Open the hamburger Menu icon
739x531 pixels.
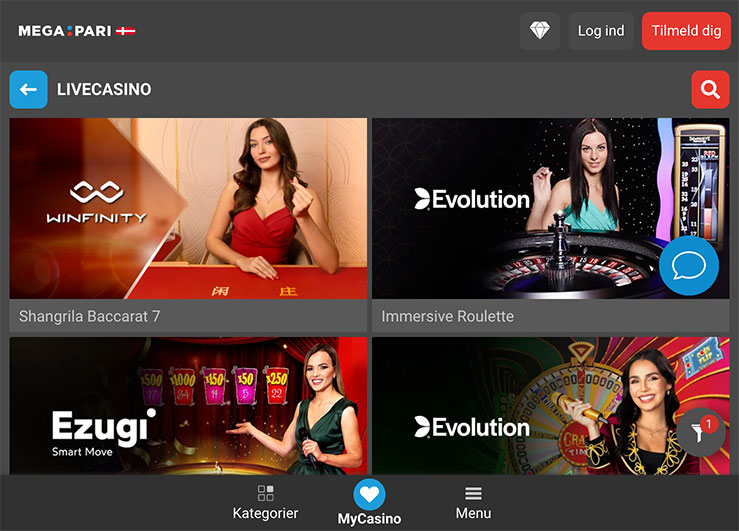click(x=473, y=493)
